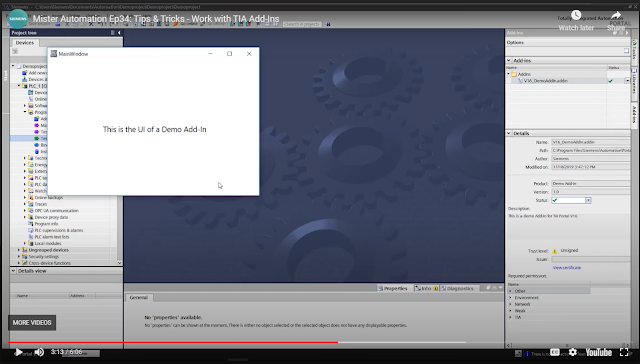The image size is (640, 364).
Task: Click the Security settings icon
Action: coord(25,256)
